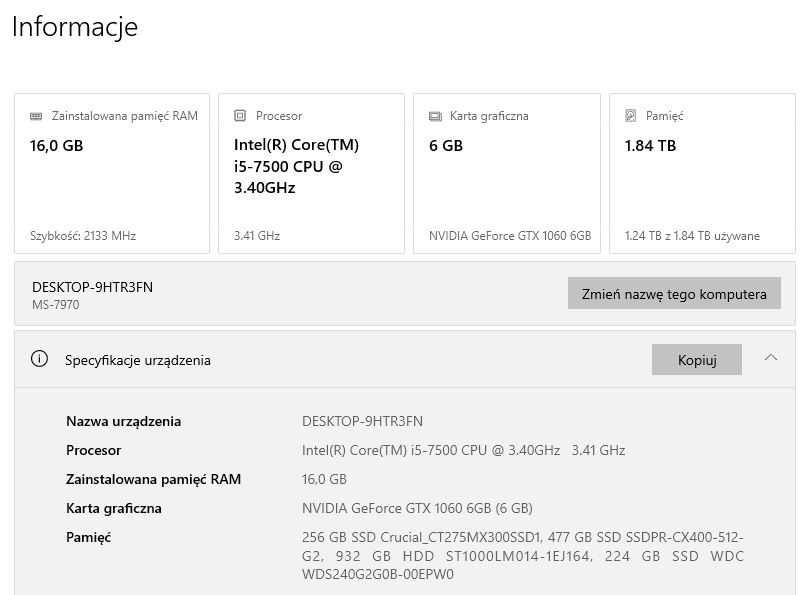Screen dimensions: 811x595
Task: Click the MS-7970 model text
Action: click(x=56, y=305)
